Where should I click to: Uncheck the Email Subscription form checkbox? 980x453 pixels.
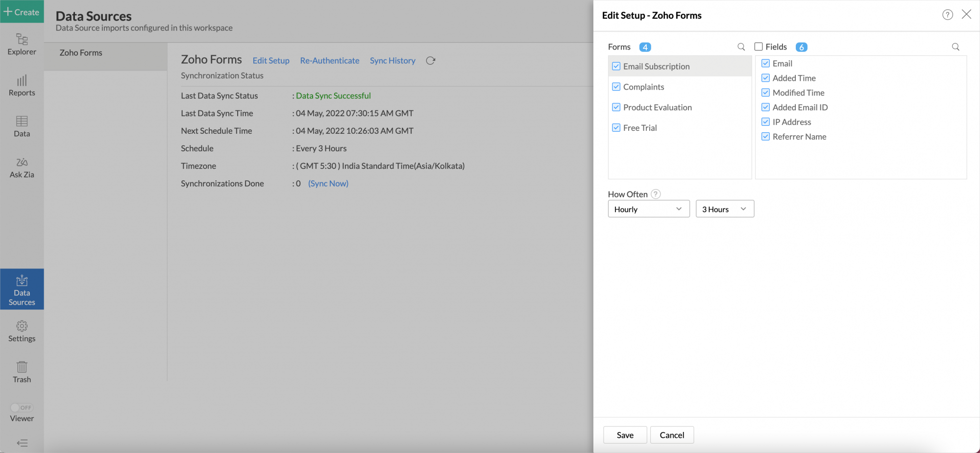(616, 66)
